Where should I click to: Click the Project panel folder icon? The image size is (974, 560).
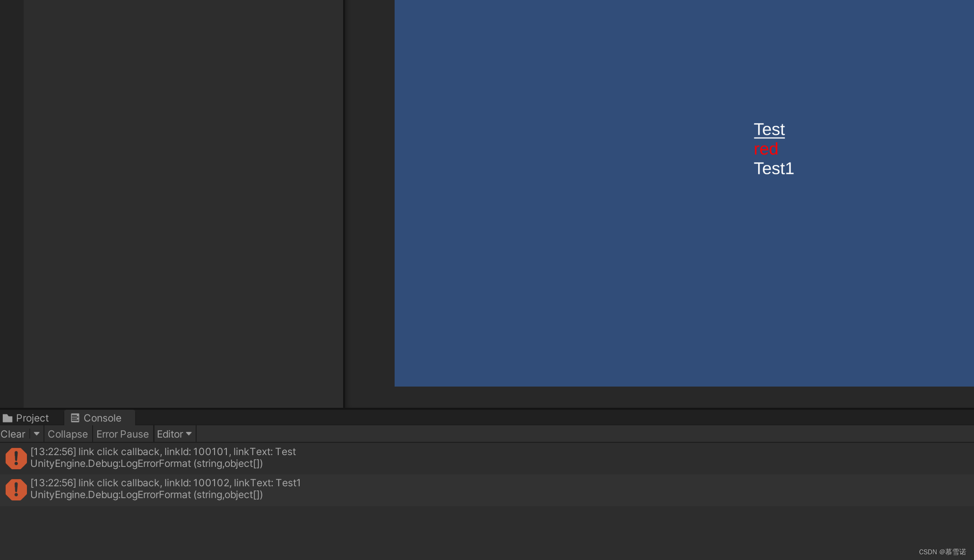point(7,417)
